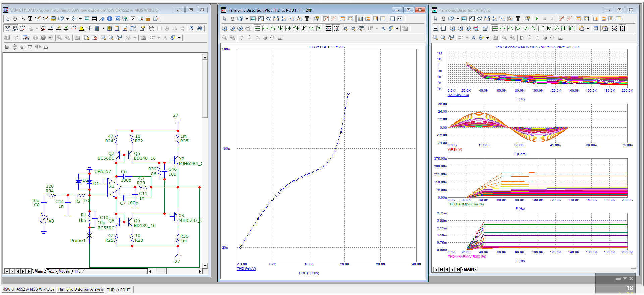This screenshot has width=644, height=295.
Task: Click the properties icon in the THD plot toolbar
Action: point(316,19)
